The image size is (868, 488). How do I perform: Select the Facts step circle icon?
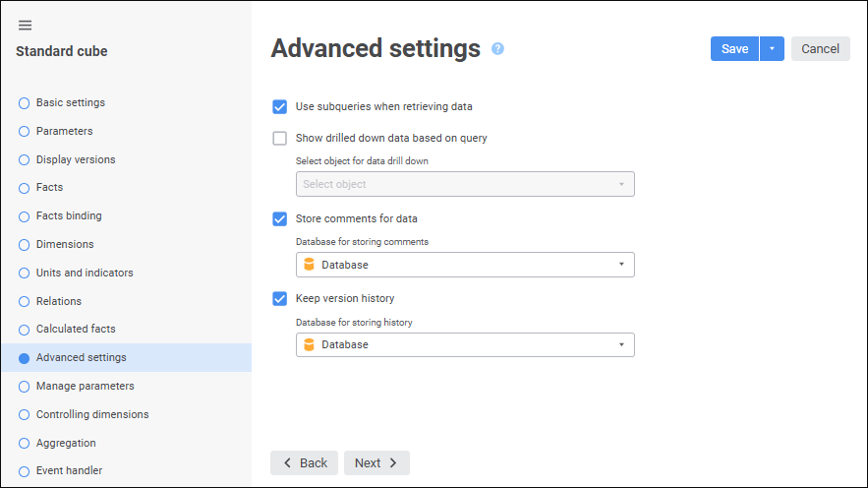pos(25,188)
